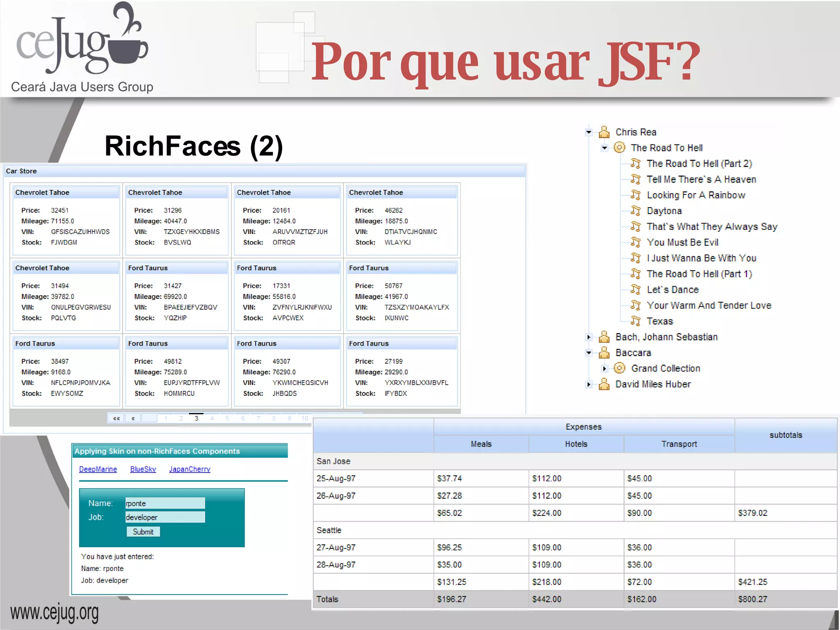840x630 pixels.
Task: Expand the Grand Collection album node
Action: tap(604, 368)
